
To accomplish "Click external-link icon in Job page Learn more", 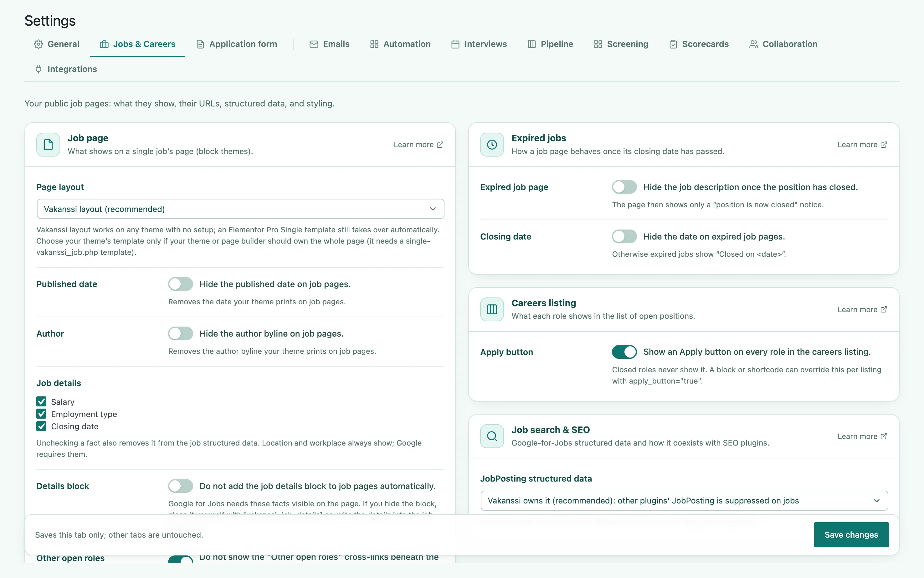I will [x=440, y=145].
